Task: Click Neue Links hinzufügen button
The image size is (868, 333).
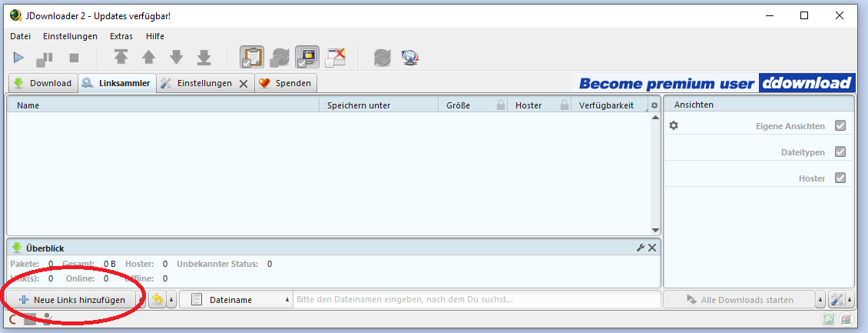Action: pos(71,300)
